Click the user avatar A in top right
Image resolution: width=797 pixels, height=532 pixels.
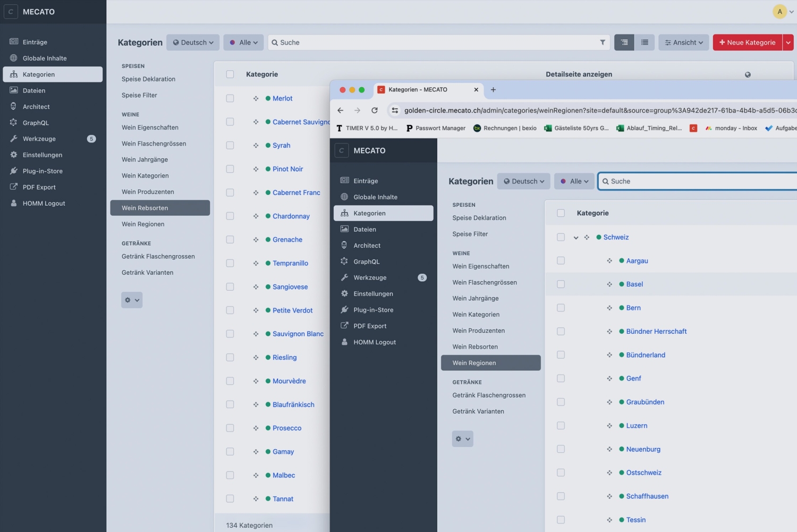click(779, 12)
